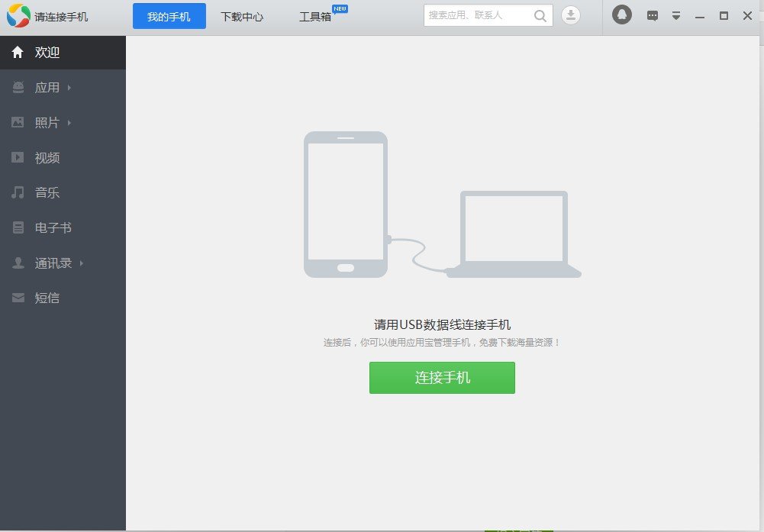Open the feedback message bubble icon
This screenshot has height=532, width=764.
click(652, 15)
